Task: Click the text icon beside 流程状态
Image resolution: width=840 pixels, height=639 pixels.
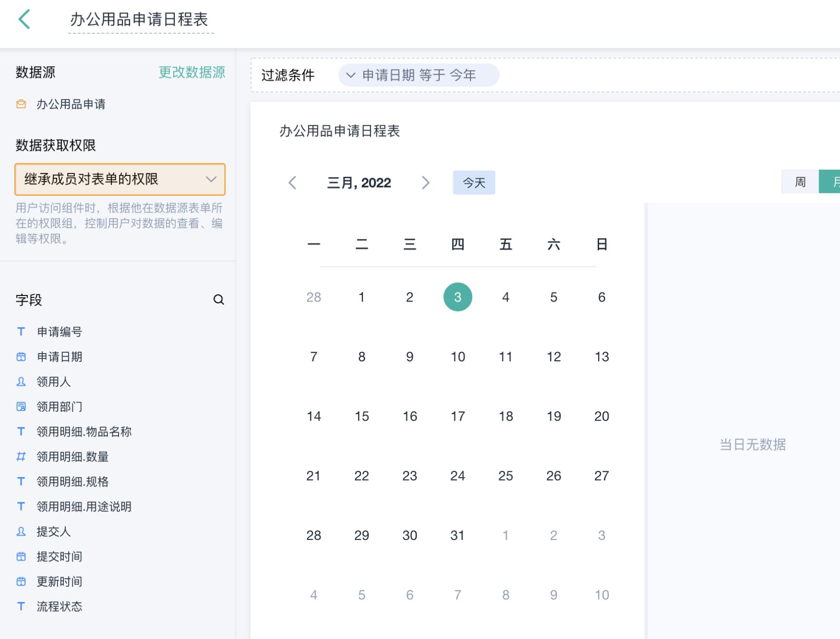Action: (x=20, y=607)
